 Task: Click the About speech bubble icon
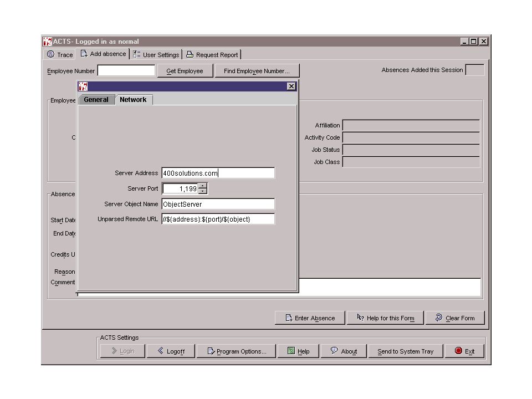pyautogui.click(x=334, y=350)
